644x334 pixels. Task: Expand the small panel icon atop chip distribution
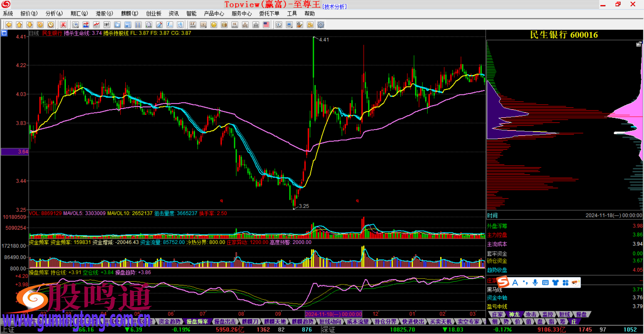639,44
